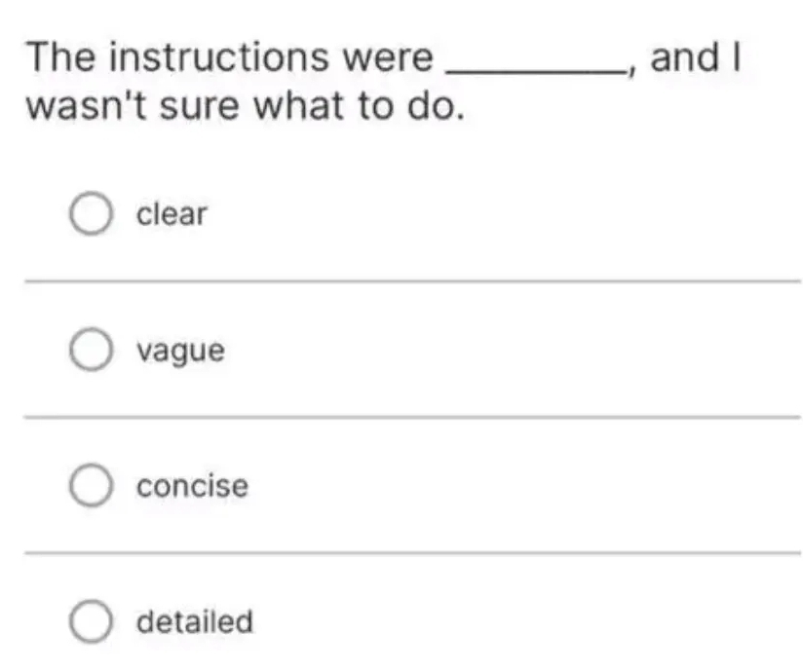This screenshot has width=803, height=672.
Task: Click the words 'and I' after the blank
Action: click(x=696, y=58)
